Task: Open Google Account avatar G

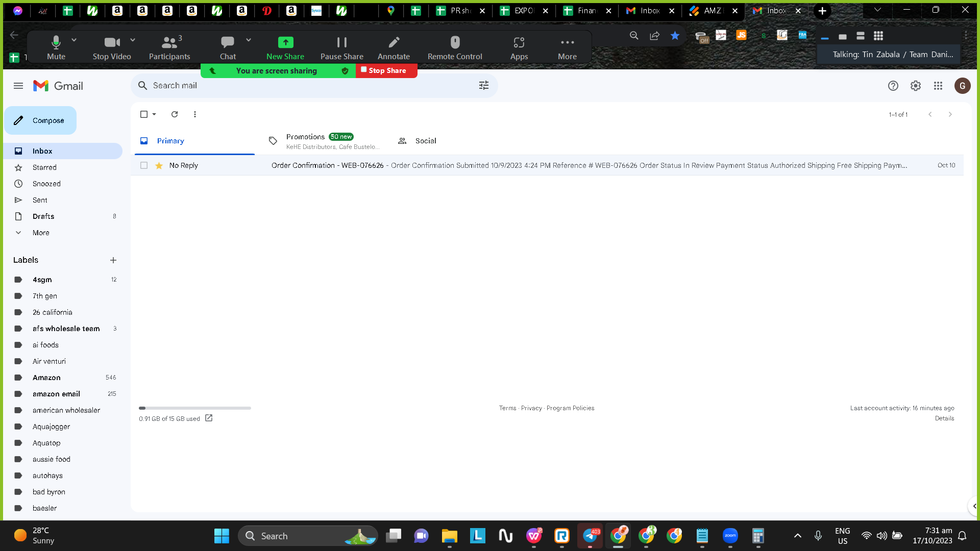Action: (962, 86)
